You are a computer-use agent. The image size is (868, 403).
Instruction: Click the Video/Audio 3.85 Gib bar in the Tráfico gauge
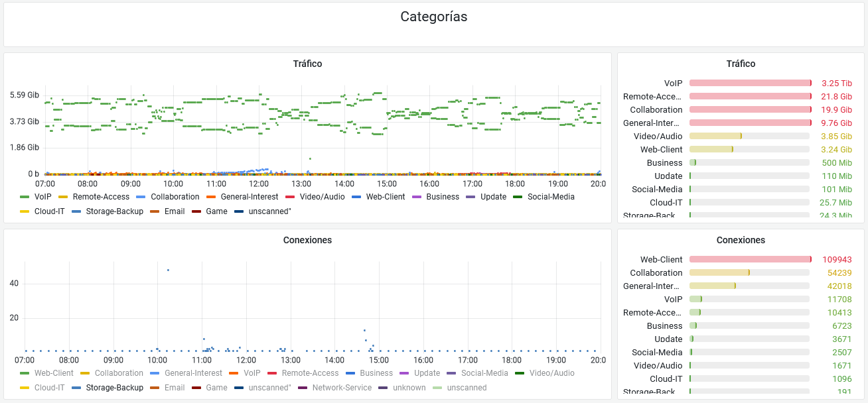click(715, 136)
